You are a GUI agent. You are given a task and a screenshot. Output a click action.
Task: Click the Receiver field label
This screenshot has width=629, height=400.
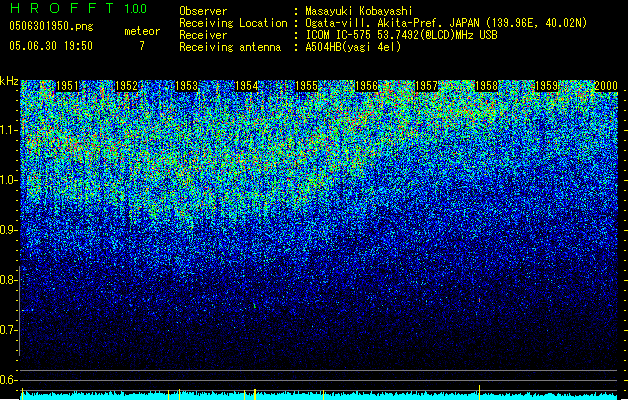(x=203, y=35)
